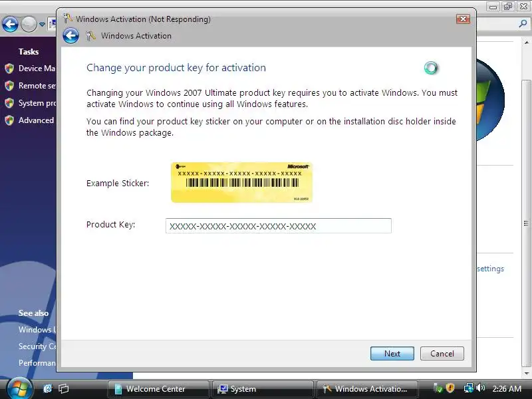
Task: Cancel the product key change
Action: click(x=442, y=354)
